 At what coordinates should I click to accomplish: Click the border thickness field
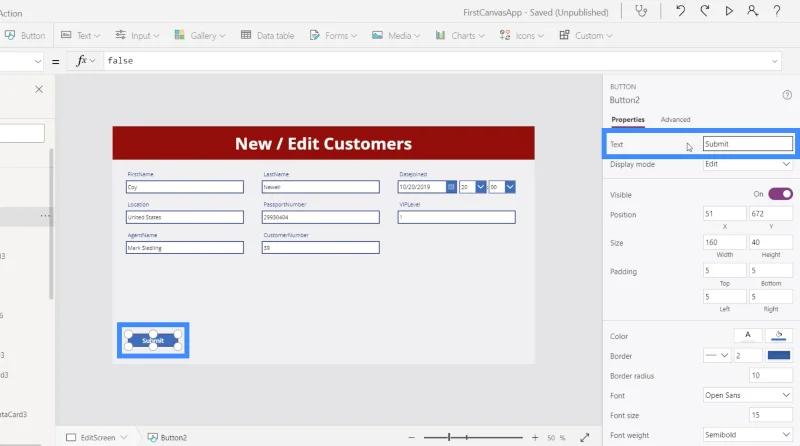pyautogui.click(x=748, y=356)
